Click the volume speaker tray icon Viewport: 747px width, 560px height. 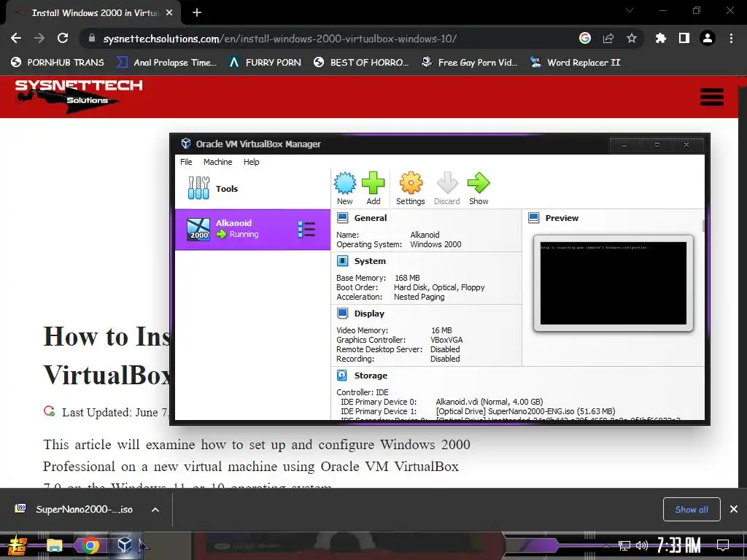[x=642, y=545]
